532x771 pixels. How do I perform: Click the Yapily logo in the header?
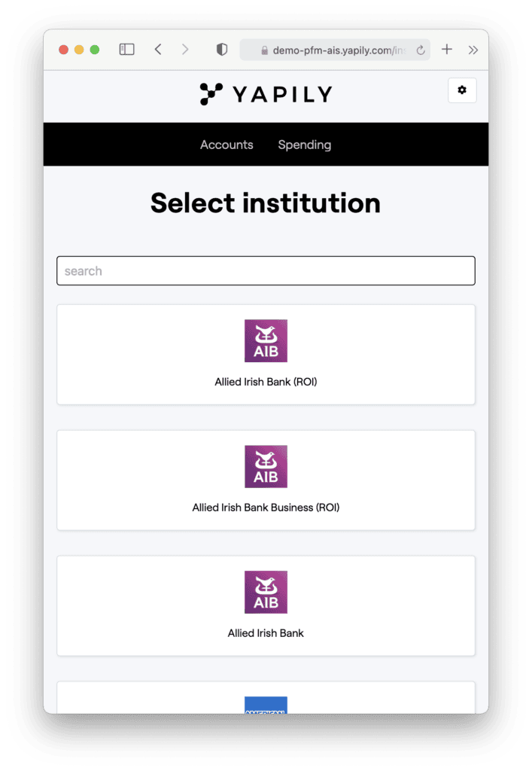pos(266,94)
